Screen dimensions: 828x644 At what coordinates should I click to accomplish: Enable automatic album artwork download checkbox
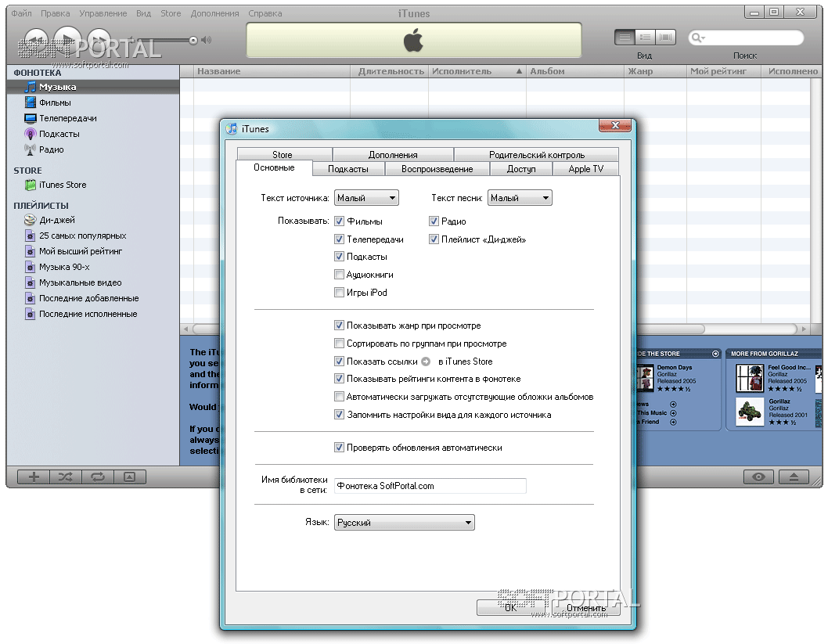(x=339, y=397)
